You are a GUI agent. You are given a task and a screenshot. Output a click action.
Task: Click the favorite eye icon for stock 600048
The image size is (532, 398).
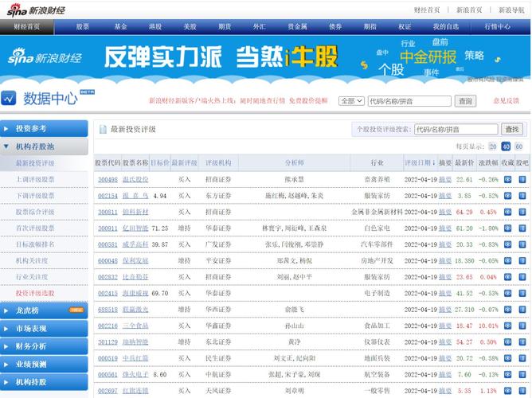[507, 261]
